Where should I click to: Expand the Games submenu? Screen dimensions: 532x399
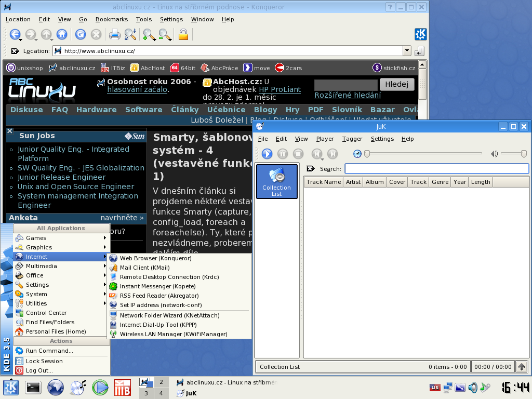(61, 238)
